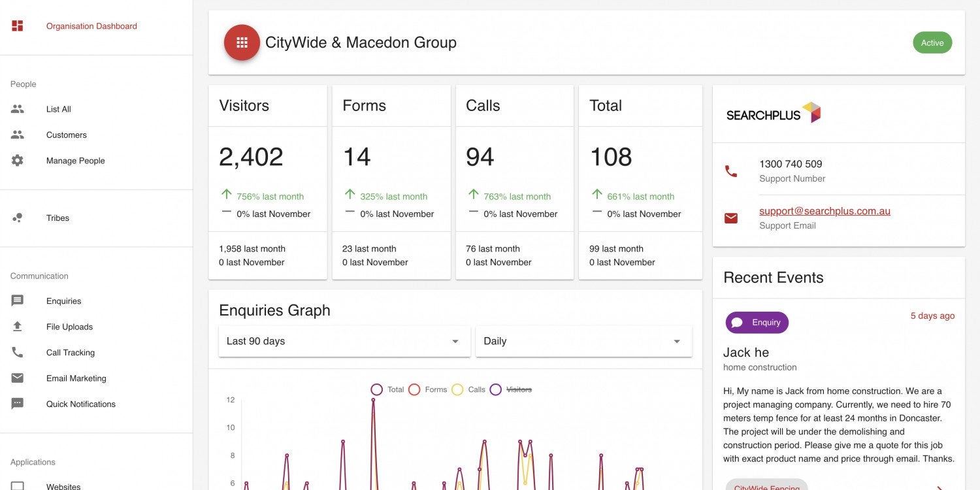Image resolution: width=980 pixels, height=490 pixels.
Task: Click the red apps grid button
Action: (x=242, y=42)
